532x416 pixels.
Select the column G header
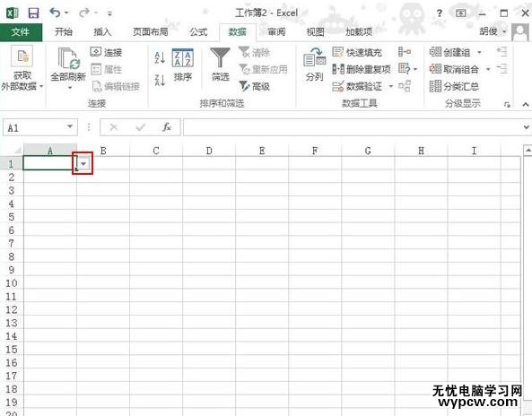[368, 151]
